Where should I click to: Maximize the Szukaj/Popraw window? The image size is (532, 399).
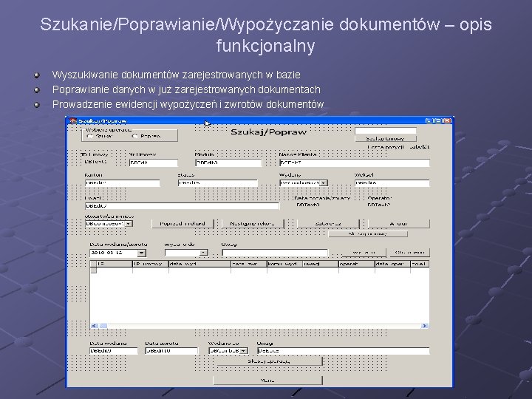coord(438,120)
